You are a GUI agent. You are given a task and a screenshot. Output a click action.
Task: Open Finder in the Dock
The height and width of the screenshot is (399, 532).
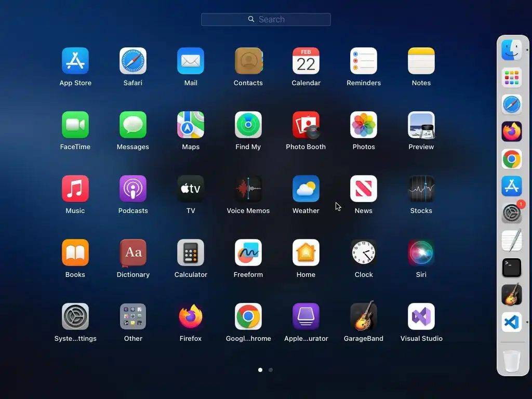pos(512,50)
